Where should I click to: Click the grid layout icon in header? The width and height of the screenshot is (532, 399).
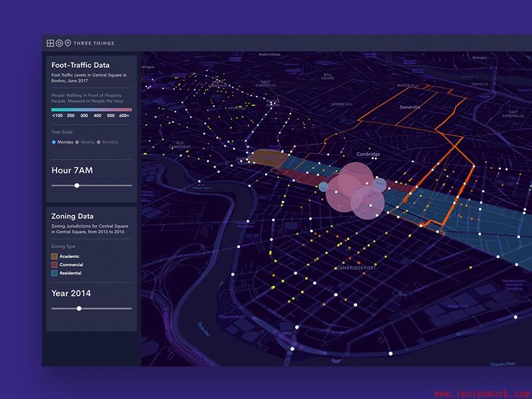50,43
